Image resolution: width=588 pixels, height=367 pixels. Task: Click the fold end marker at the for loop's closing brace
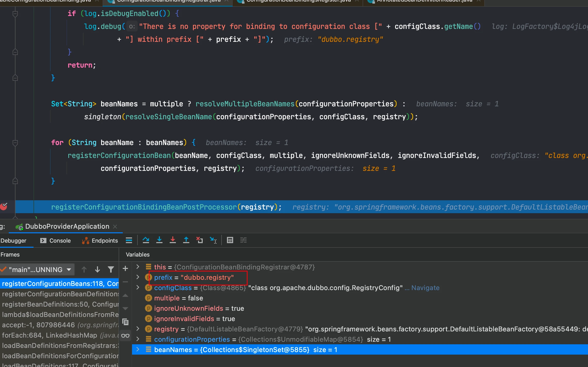click(15, 181)
